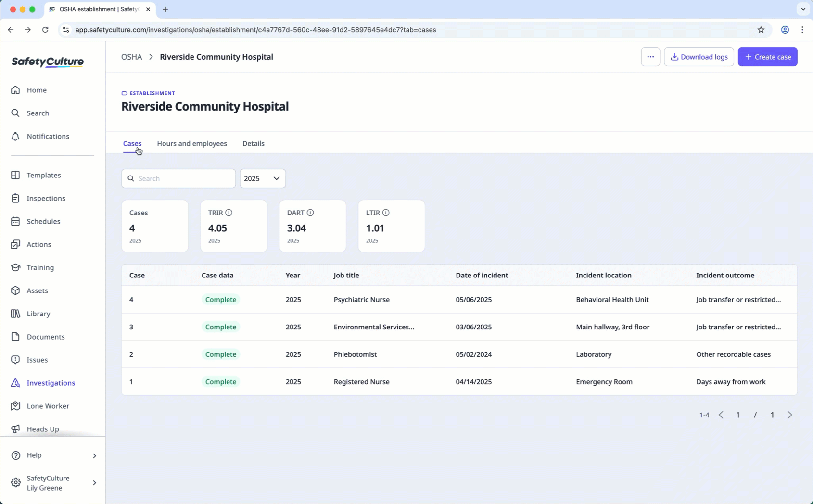Open case 3 Environmental Services row

459,327
